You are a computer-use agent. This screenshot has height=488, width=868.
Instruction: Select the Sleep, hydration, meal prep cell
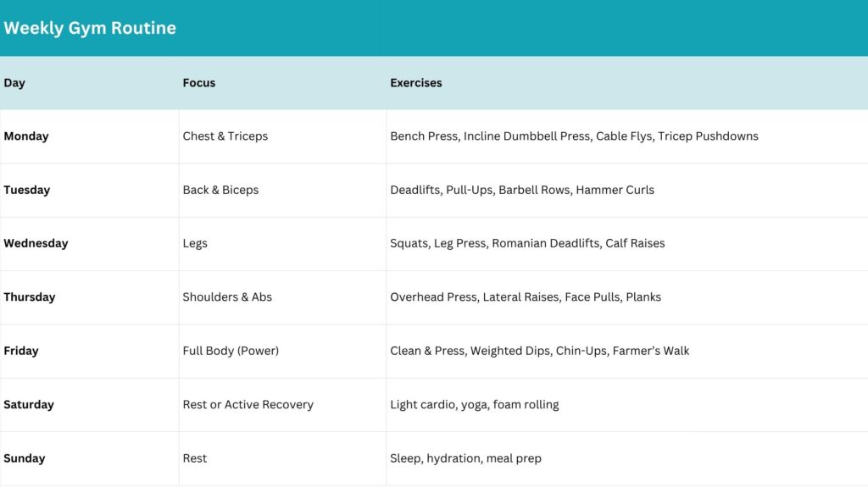(x=465, y=458)
